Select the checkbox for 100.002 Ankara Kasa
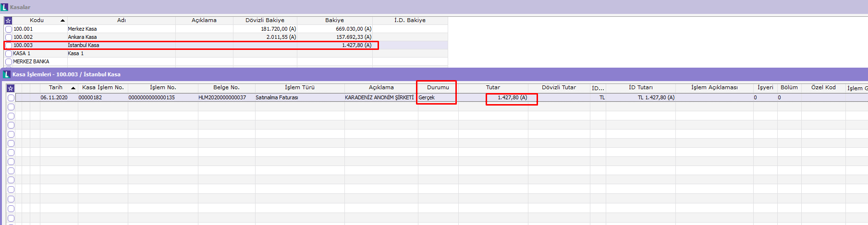Viewport: 868px width, 225px height. [9, 37]
